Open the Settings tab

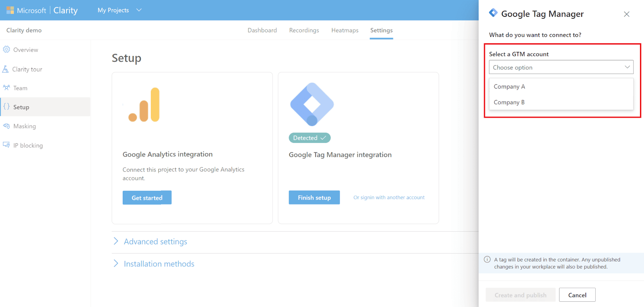coord(382,30)
